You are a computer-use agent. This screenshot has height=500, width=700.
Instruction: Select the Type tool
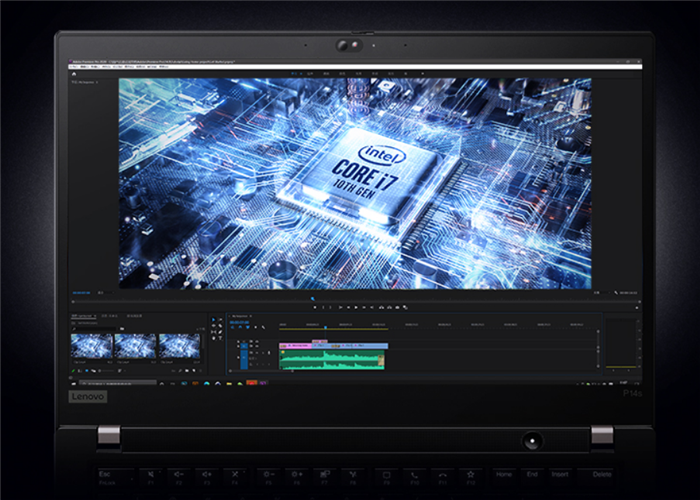pos(220,338)
